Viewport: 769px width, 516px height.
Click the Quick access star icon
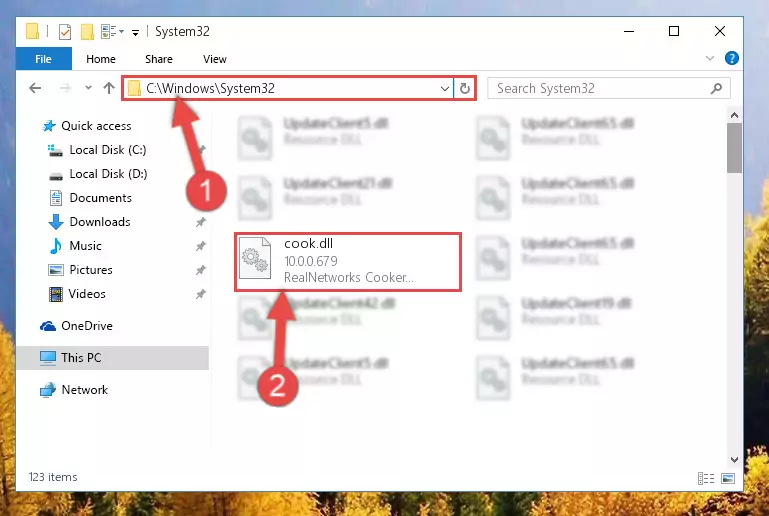point(49,126)
